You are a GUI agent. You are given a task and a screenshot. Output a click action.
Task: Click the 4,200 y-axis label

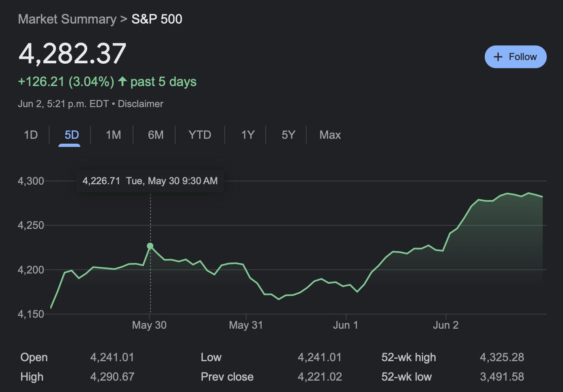pyautogui.click(x=31, y=270)
